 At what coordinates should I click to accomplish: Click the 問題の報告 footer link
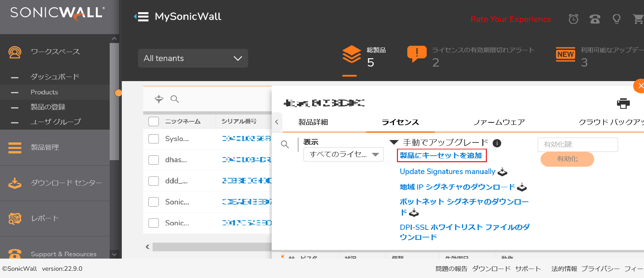tap(451, 269)
